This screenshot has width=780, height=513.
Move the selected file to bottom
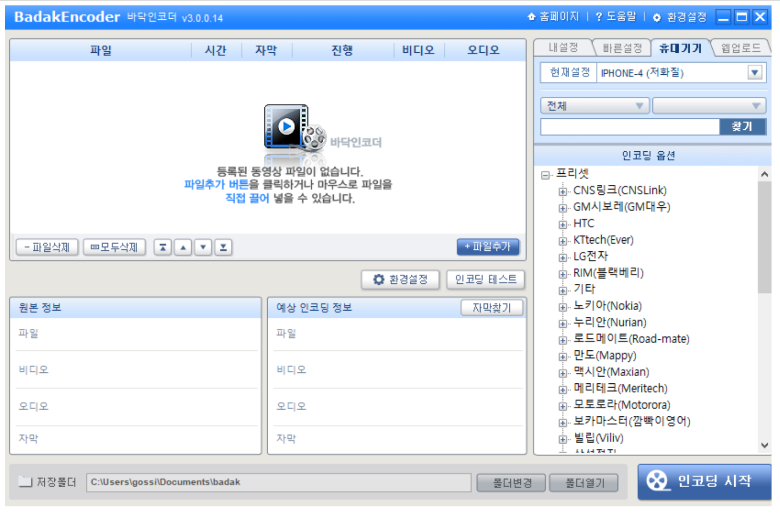click(223, 247)
